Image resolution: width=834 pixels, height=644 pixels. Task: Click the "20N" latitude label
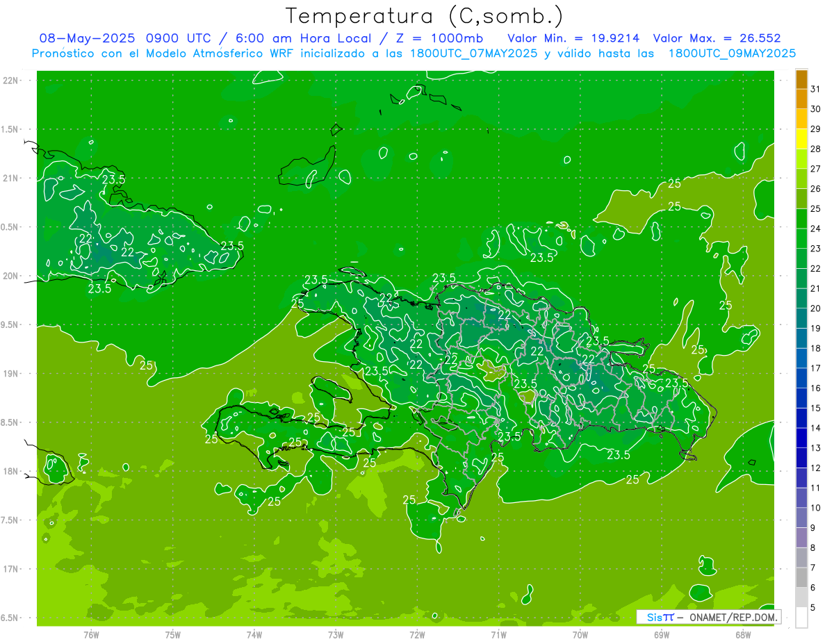(12, 276)
